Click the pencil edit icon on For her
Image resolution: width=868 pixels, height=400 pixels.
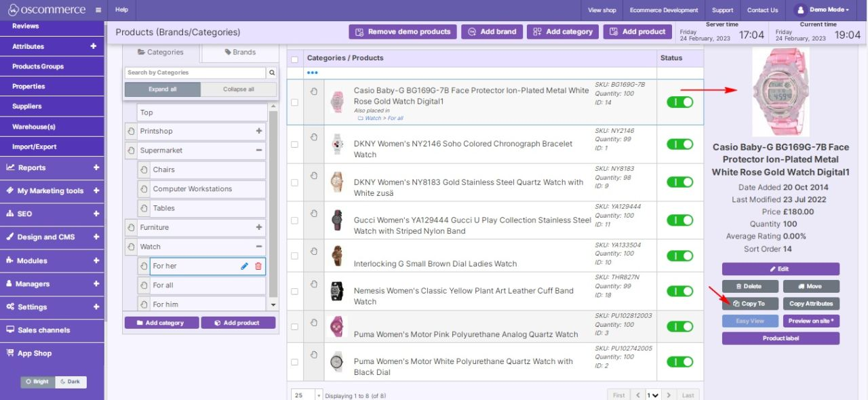pyautogui.click(x=245, y=266)
